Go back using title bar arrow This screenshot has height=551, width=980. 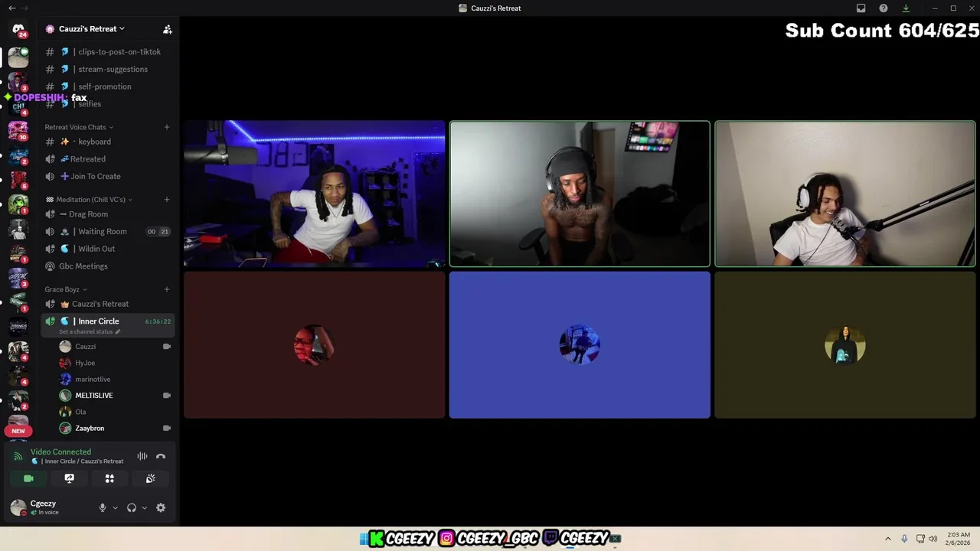pos(11,8)
